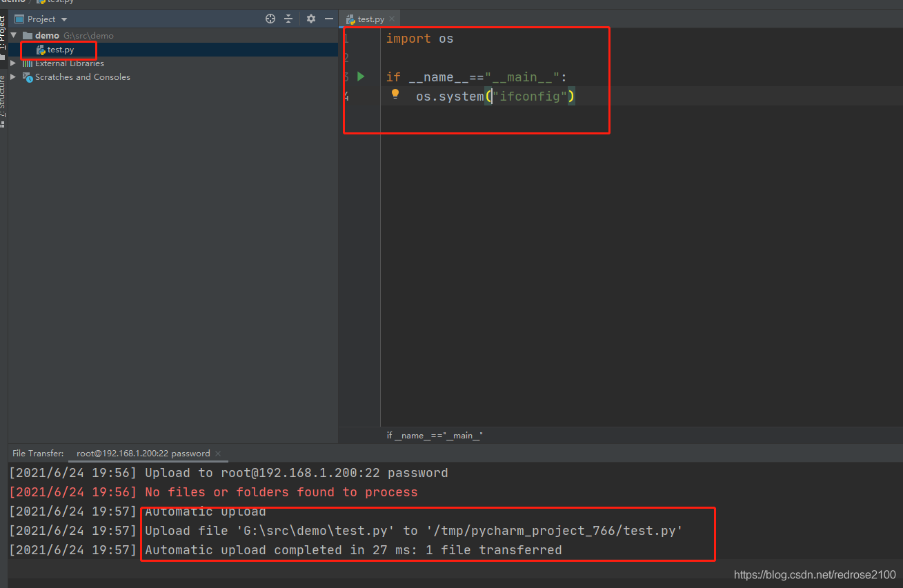Screen dimensions: 903x588
Task: Close the test.py editor tab
Action: click(393, 19)
